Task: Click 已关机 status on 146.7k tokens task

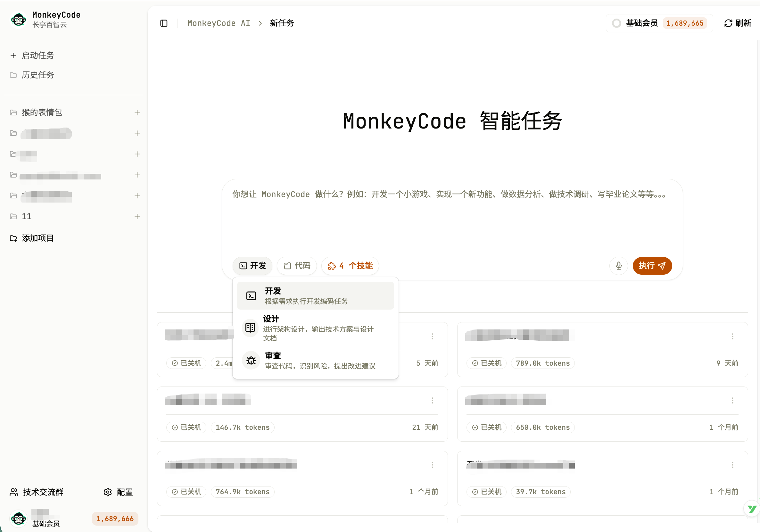Action: [186, 428]
